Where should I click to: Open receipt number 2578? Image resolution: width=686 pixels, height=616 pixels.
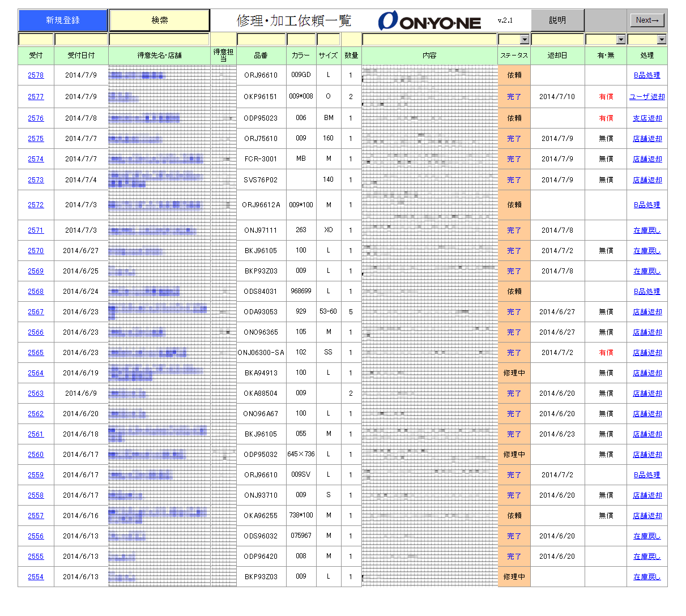tap(36, 75)
